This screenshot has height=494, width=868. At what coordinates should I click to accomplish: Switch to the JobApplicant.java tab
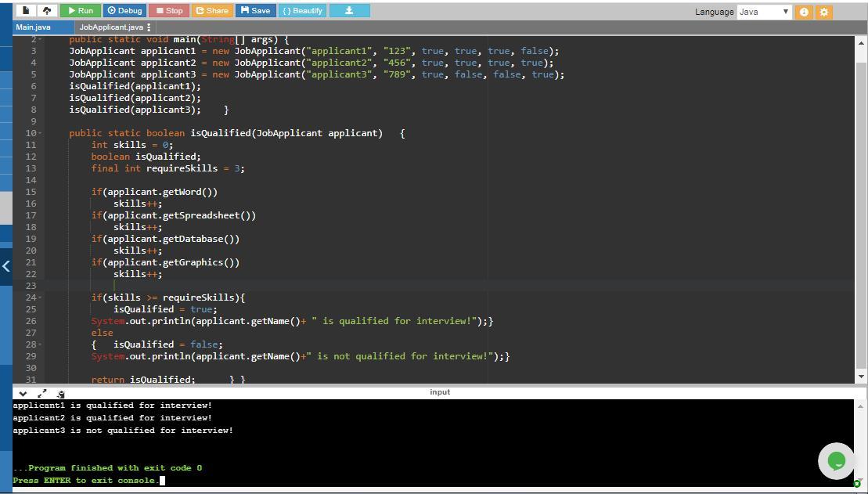[110, 27]
